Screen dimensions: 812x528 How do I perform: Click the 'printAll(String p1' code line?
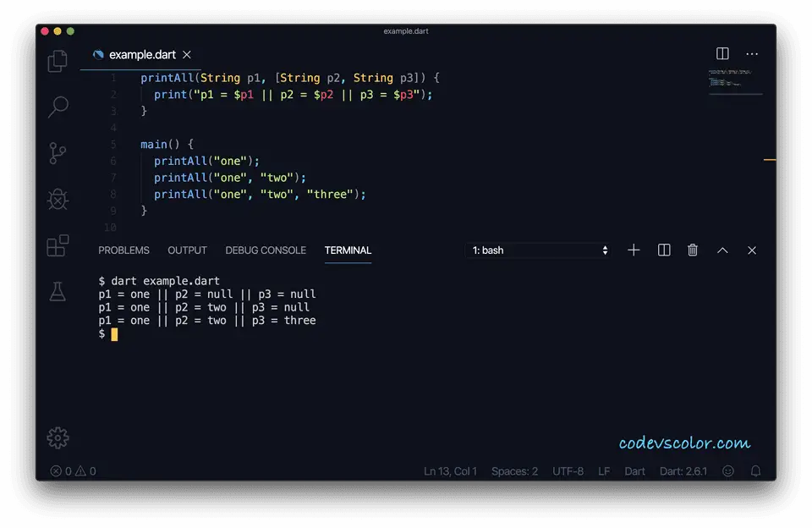[x=290, y=78]
